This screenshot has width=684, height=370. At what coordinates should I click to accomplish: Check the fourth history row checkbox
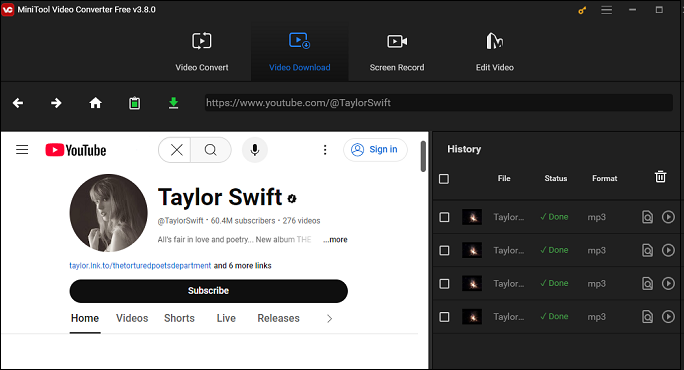pyautogui.click(x=444, y=317)
